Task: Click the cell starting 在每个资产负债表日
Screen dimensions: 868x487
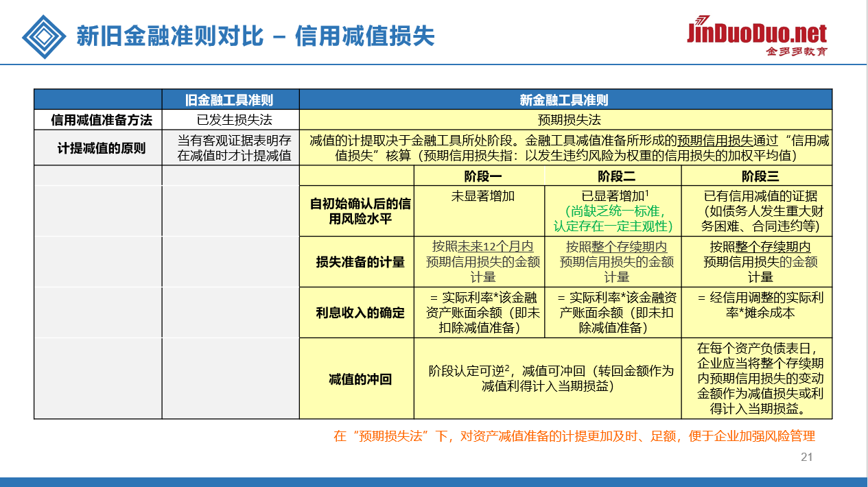Action: click(756, 379)
